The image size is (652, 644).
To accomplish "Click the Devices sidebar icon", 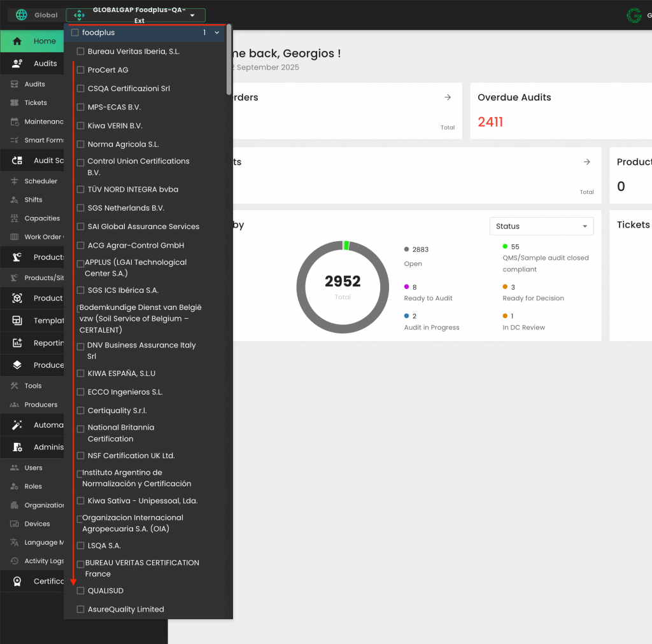I will [15, 524].
